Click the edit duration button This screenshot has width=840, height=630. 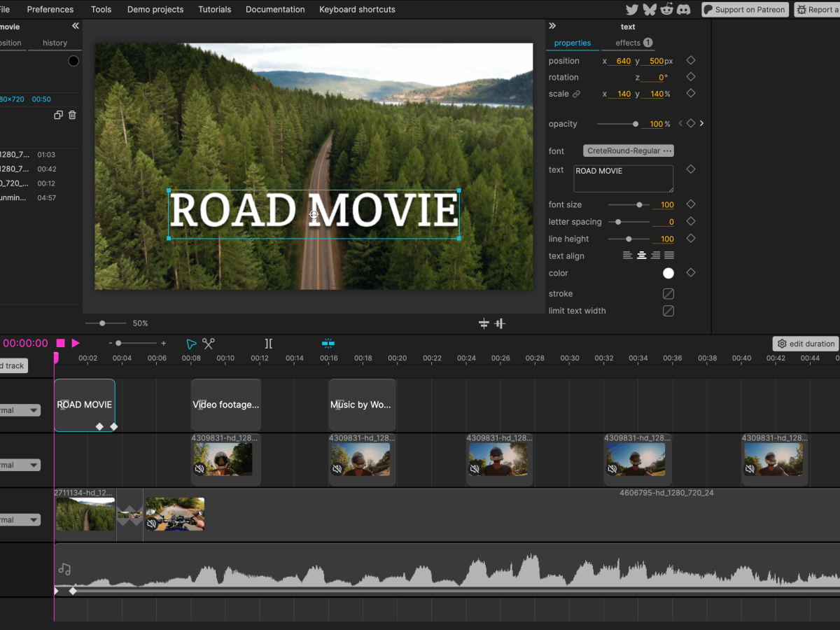pos(806,344)
